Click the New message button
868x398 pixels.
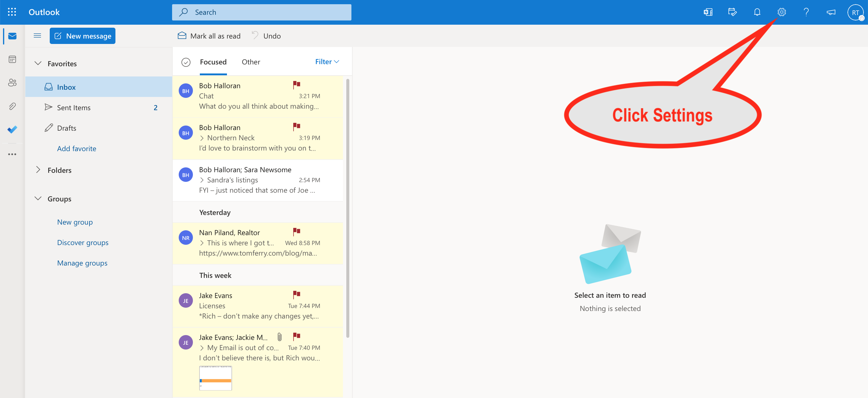point(83,36)
